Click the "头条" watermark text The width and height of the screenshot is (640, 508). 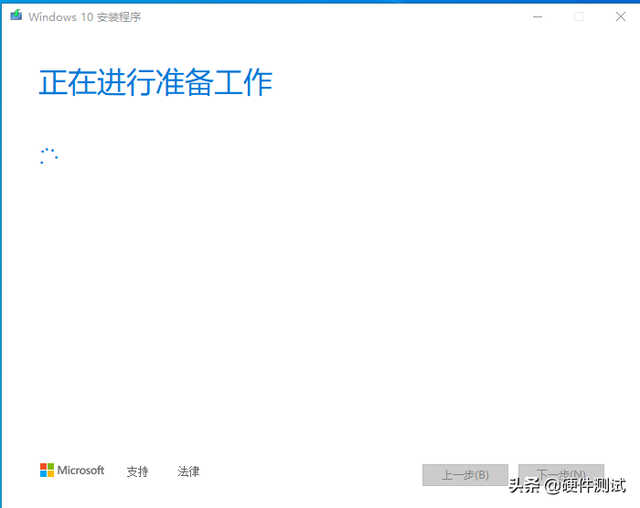click(x=525, y=486)
